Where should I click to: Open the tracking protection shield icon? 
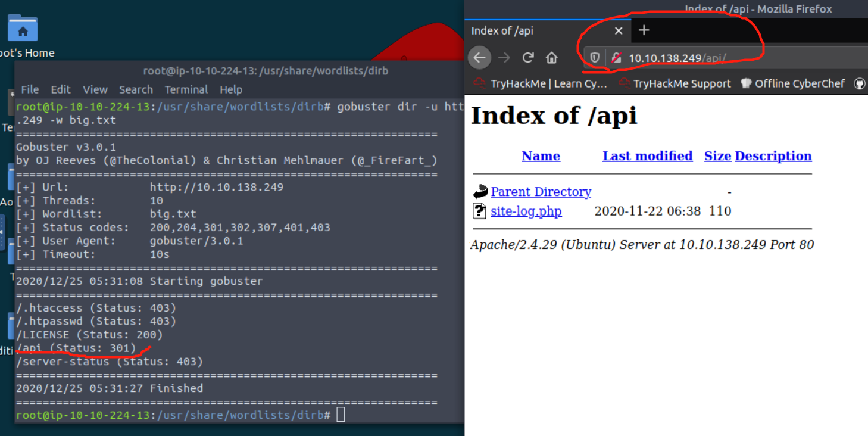(x=595, y=58)
